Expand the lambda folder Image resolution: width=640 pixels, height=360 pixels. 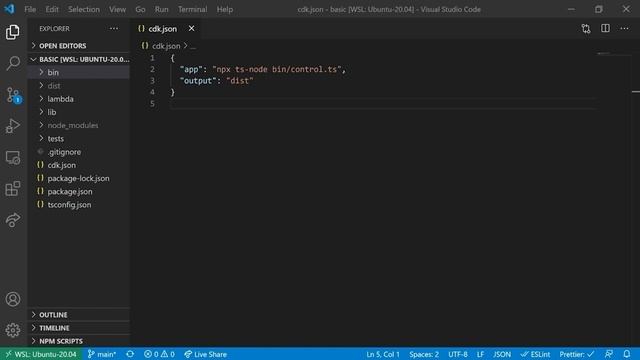coord(79,99)
